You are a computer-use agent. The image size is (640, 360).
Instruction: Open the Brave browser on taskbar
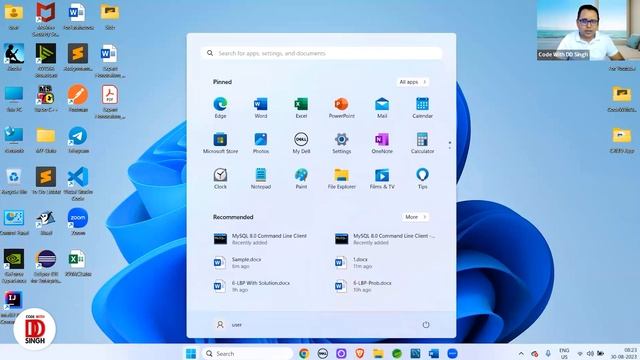360,353
